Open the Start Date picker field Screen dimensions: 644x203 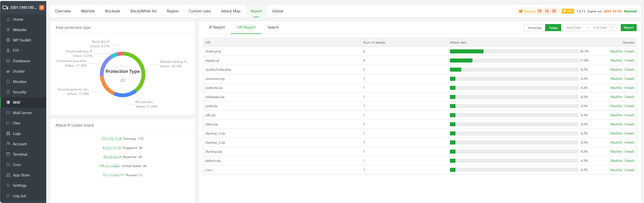coord(573,28)
